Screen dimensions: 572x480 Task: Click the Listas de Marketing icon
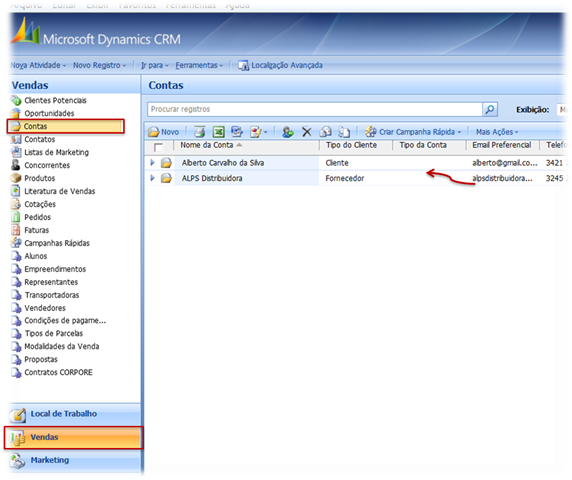pyautogui.click(x=16, y=152)
